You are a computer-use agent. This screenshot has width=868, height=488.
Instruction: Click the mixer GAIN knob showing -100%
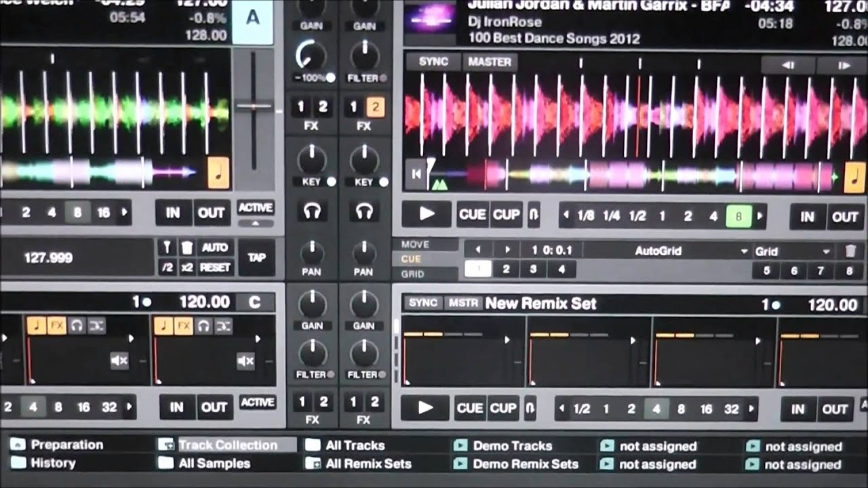[311, 55]
